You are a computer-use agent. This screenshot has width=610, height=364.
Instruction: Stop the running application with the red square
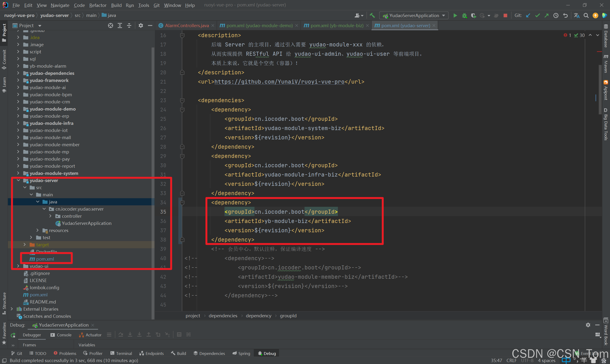tap(505, 15)
